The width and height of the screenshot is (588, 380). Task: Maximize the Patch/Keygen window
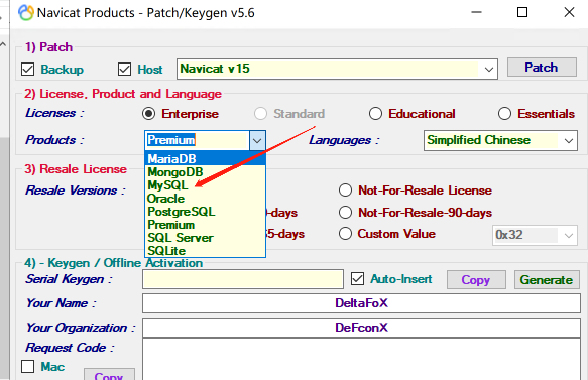coord(522,13)
